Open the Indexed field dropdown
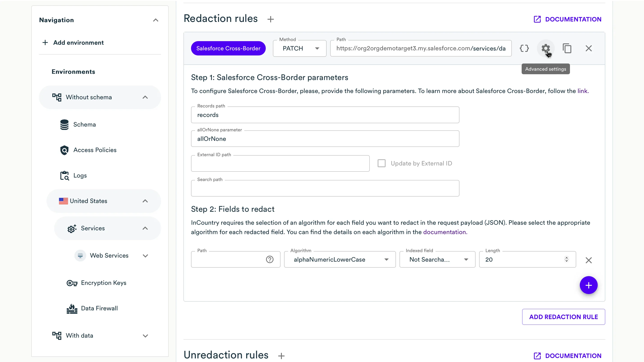644x362 pixels. tap(437, 260)
